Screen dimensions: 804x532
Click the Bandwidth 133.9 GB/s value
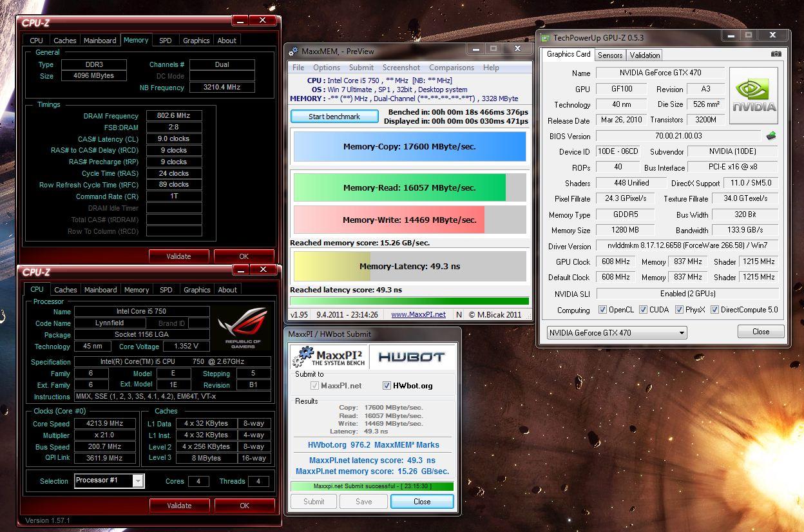(x=747, y=230)
